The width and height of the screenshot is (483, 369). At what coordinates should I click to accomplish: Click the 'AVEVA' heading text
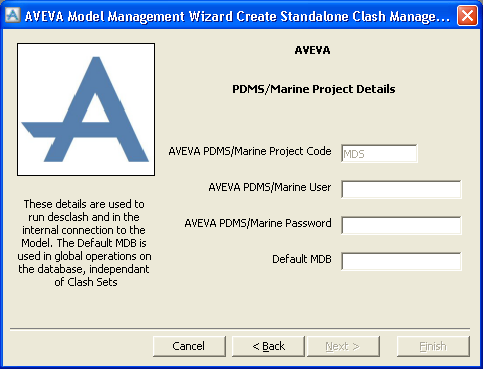[312, 50]
